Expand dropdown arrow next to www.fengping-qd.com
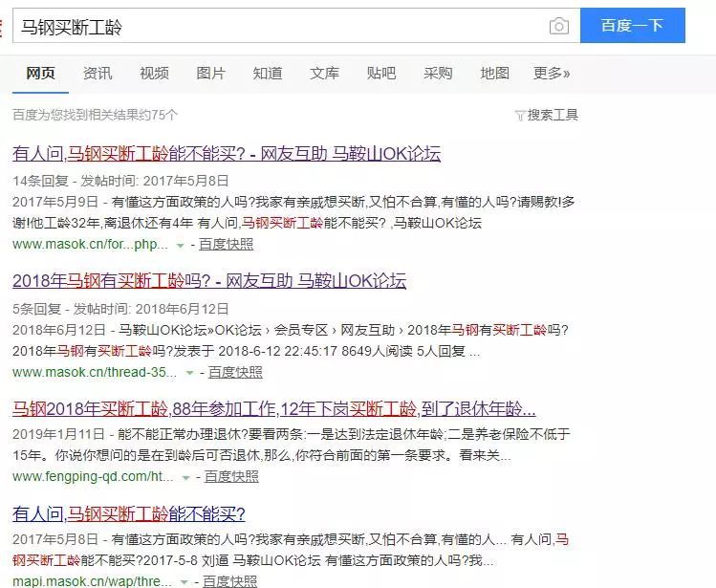716x588 pixels. 185,478
